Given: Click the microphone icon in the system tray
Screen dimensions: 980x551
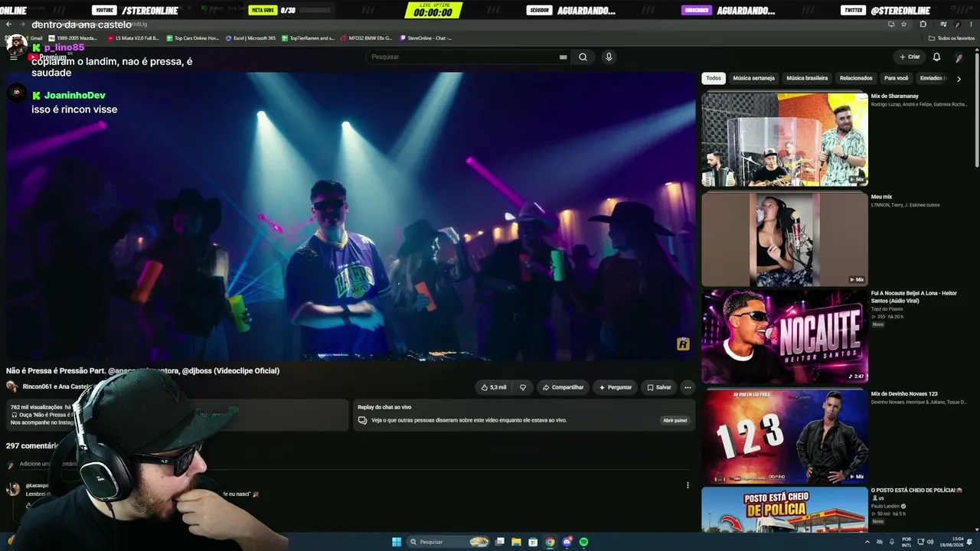Looking at the screenshot, I should pos(892,542).
